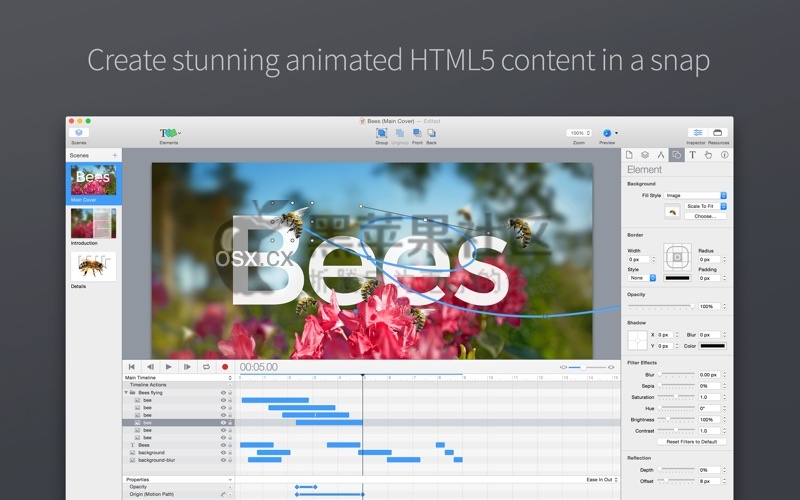Image resolution: width=800 pixels, height=500 pixels.
Task: Click the Brightness slider
Action: coord(676,419)
